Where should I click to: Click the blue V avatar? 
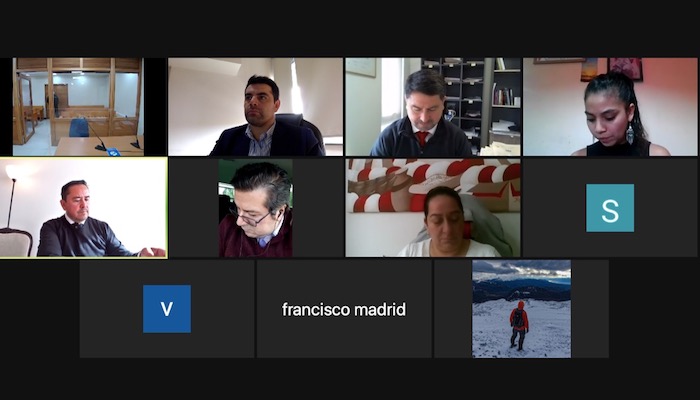pyautogui.click(x=167, y=309)
